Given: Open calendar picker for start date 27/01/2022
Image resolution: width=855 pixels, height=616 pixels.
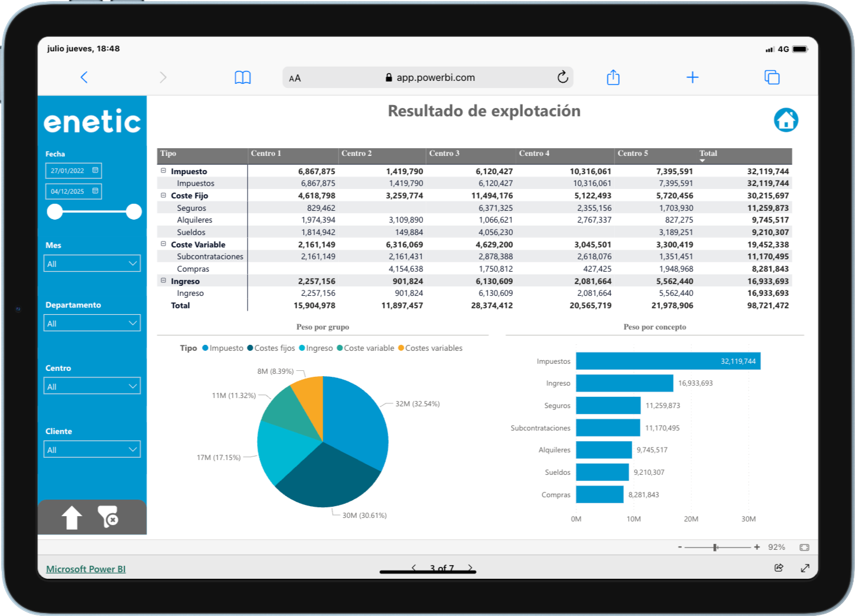Looking at the screenshot, I should pyautogui.click(x=95, y=171).
